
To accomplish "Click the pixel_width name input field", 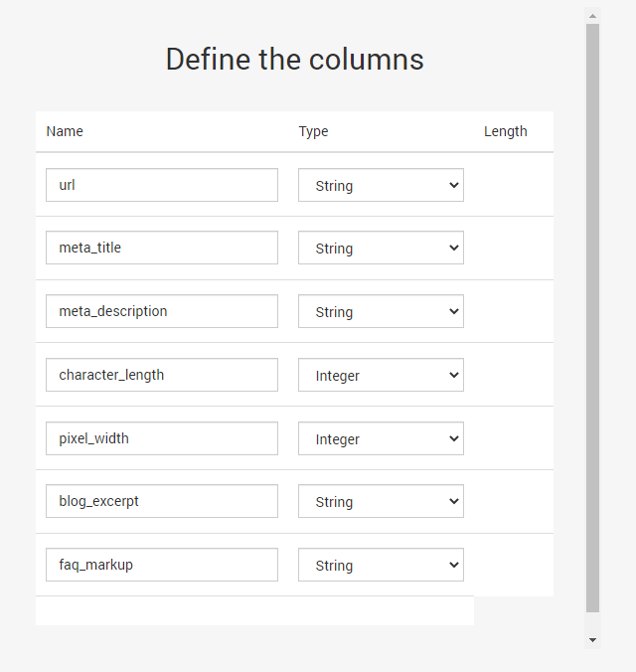I will click(162, 438).
